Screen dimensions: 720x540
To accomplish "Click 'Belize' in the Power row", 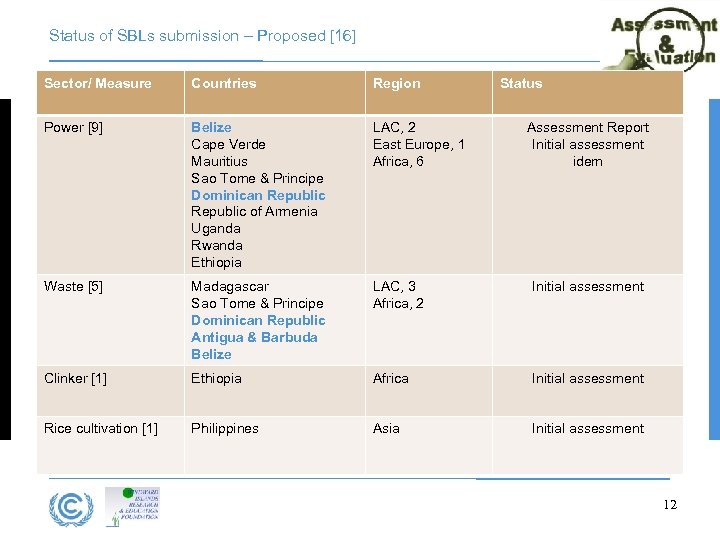I will [211, 127].
